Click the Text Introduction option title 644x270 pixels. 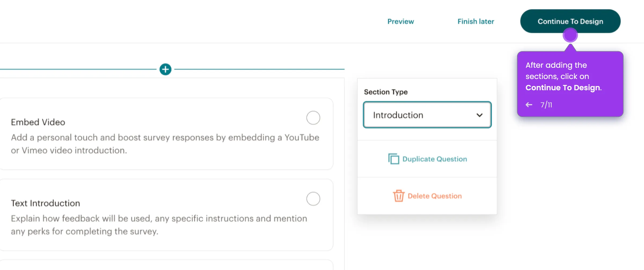click(45, 203)
